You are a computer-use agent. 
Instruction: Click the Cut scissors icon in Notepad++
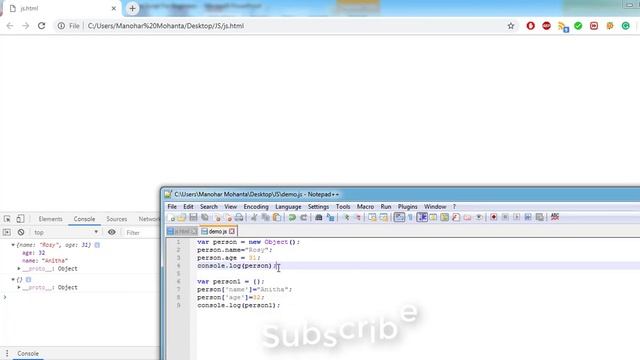(254, 218)
